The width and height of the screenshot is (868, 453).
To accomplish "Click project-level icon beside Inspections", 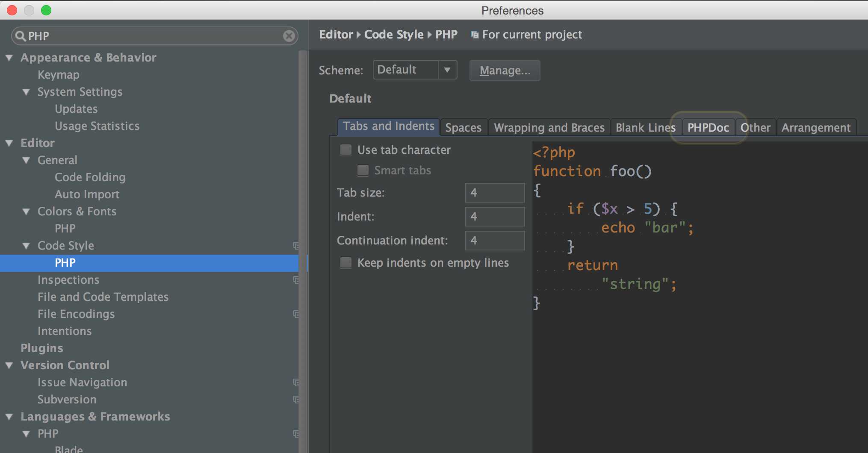I will 295,279.
